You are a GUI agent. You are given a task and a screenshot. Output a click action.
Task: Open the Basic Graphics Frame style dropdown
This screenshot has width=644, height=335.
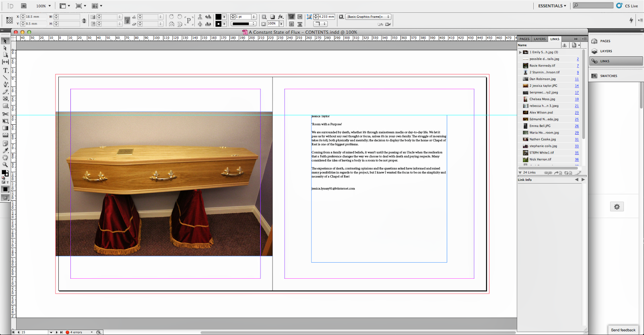(368, 17)
